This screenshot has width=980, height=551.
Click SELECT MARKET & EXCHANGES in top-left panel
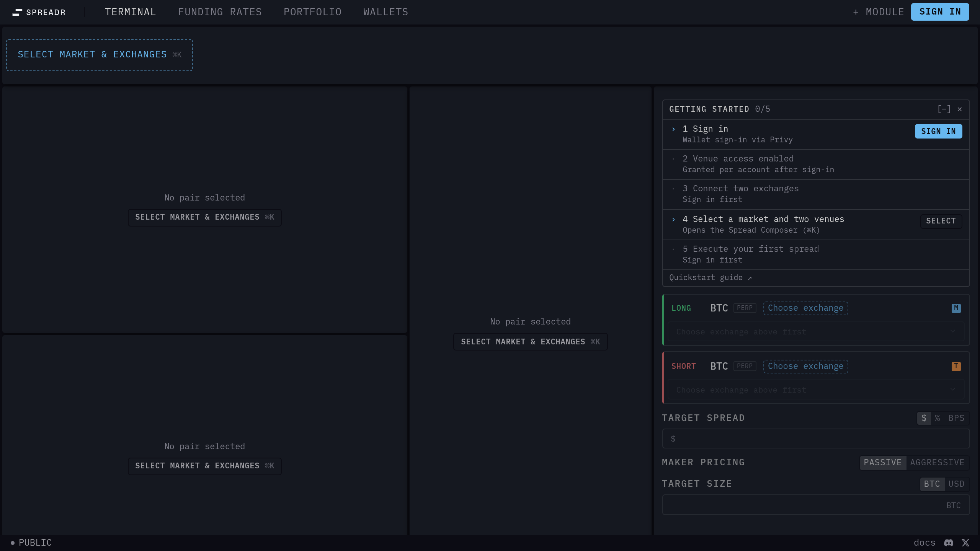tap(205, 217)
